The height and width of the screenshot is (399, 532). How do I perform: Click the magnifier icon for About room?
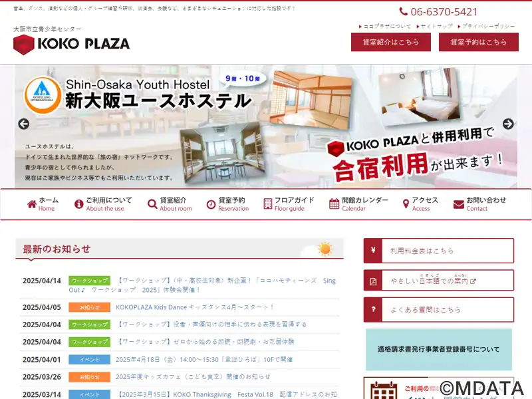point(152,204)
